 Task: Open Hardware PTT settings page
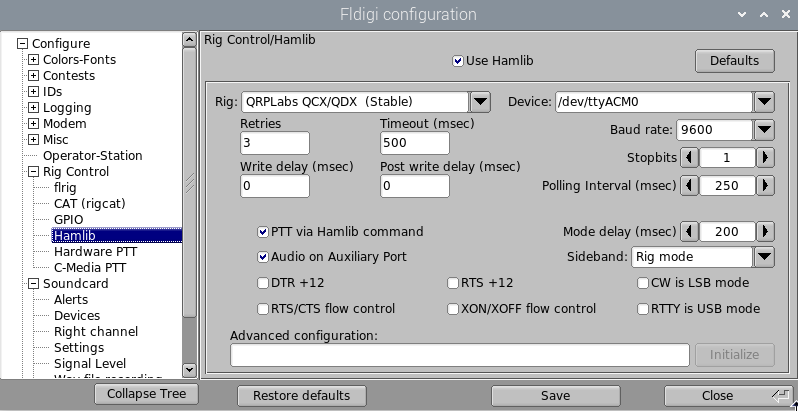(95, 252)
